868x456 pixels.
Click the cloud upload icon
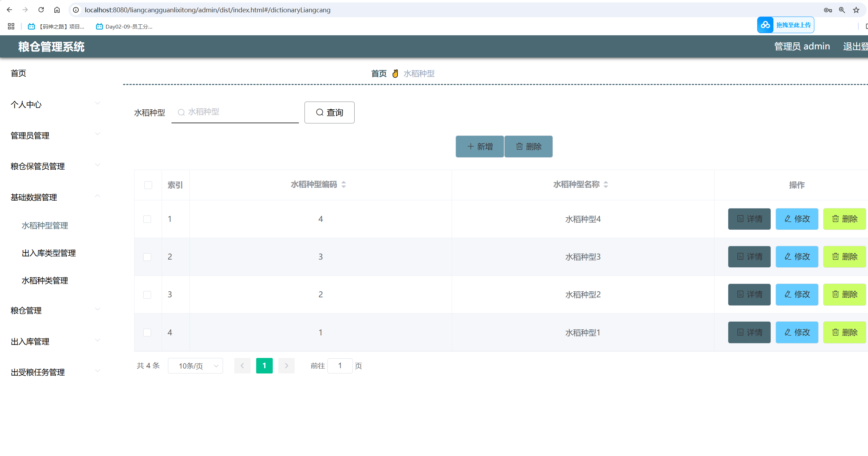coord(765,25)
